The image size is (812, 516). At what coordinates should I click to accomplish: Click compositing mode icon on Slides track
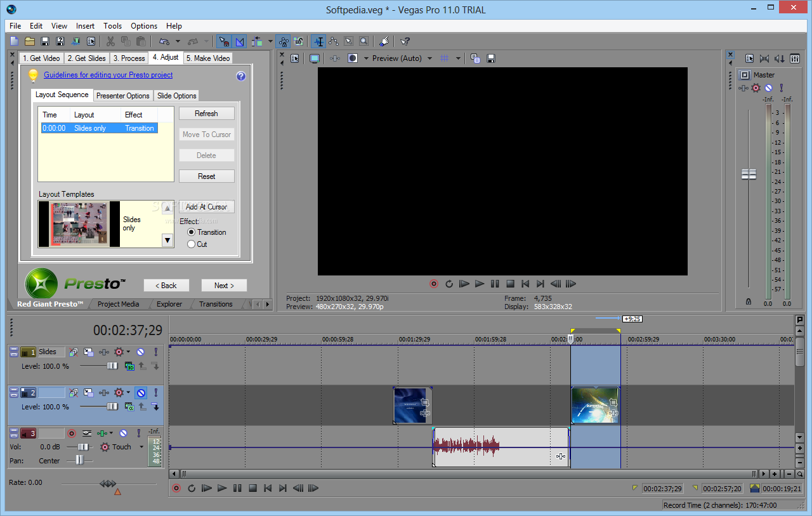pos(129,366)
